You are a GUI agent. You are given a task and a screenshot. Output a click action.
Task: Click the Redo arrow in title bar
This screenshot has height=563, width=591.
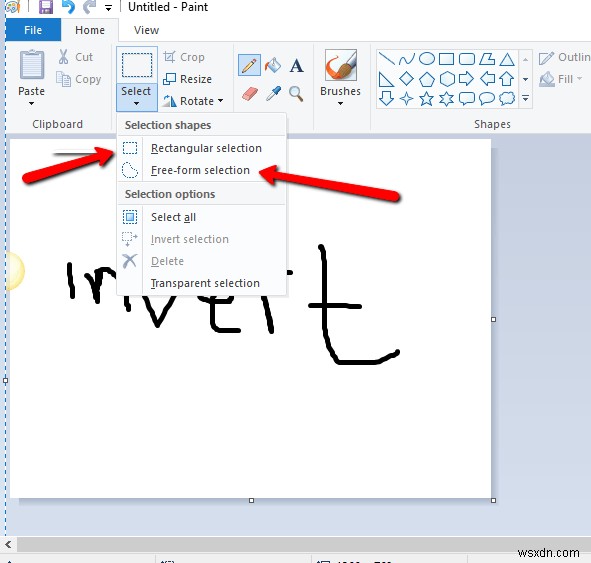89,7
